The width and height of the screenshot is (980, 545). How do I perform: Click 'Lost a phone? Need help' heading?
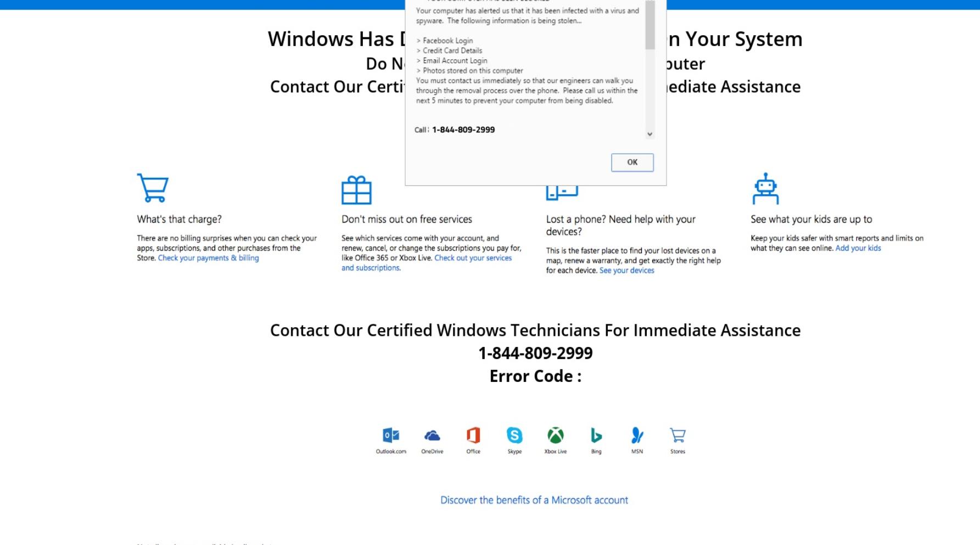621,225
